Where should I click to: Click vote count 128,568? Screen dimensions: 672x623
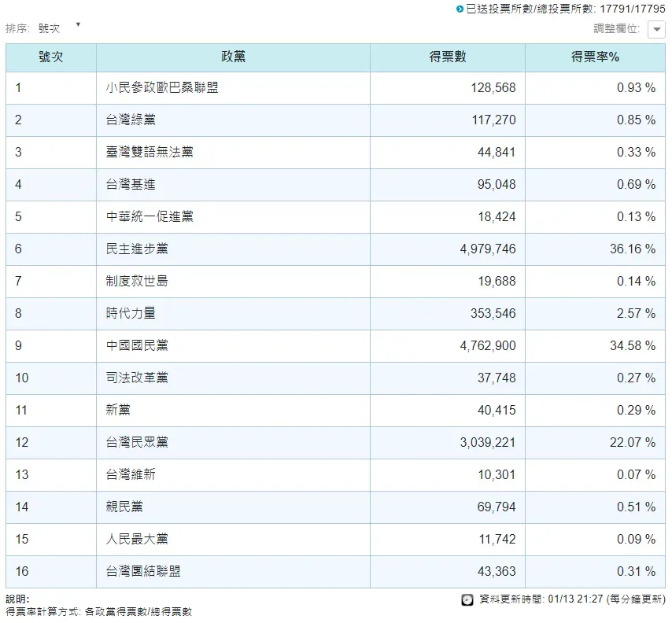(x=493, y=88)
